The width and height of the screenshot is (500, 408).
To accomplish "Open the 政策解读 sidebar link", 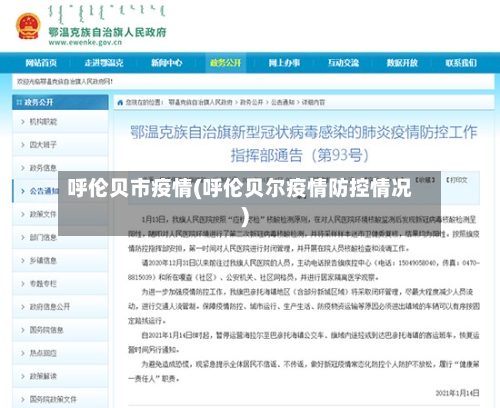I will [43, 376].
